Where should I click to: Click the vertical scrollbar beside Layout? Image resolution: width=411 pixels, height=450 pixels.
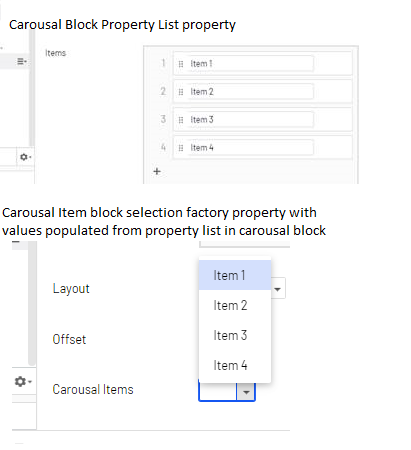pos(32,303)
